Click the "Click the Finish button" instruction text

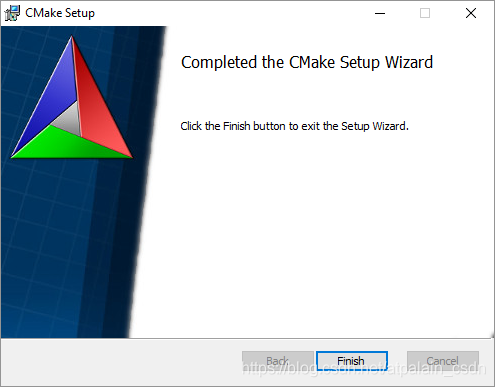pos(294,126)
